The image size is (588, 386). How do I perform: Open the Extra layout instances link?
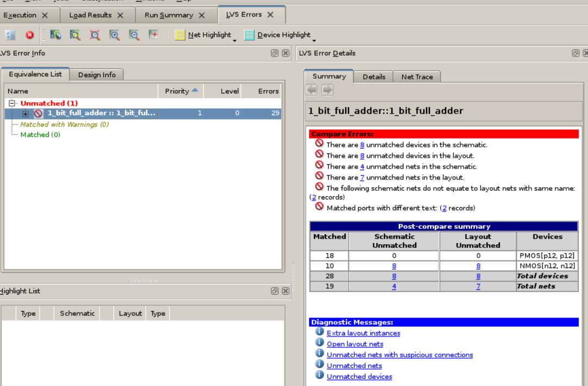coord(363,333)
